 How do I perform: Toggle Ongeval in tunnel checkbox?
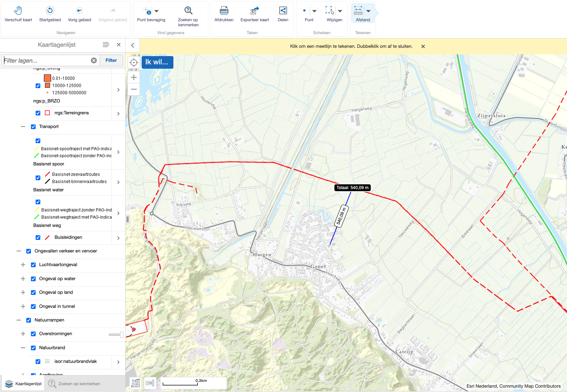(33, 306)
